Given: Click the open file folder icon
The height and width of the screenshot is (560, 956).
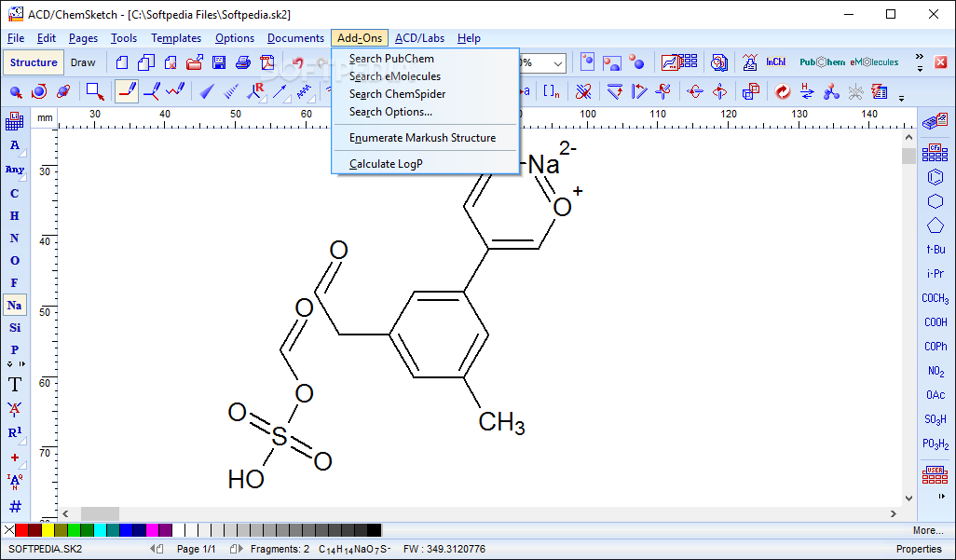Looking at the screenshot, I should (195, 62).
